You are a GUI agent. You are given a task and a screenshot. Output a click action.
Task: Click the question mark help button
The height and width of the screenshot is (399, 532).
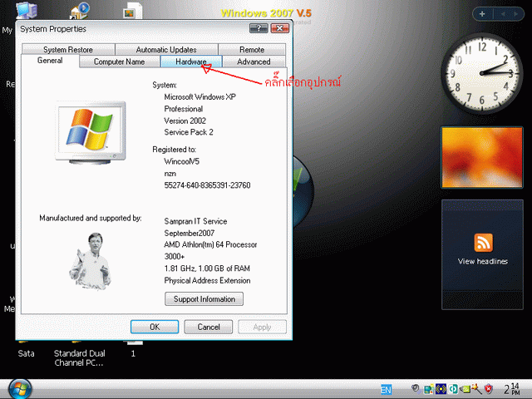(259, 28)
